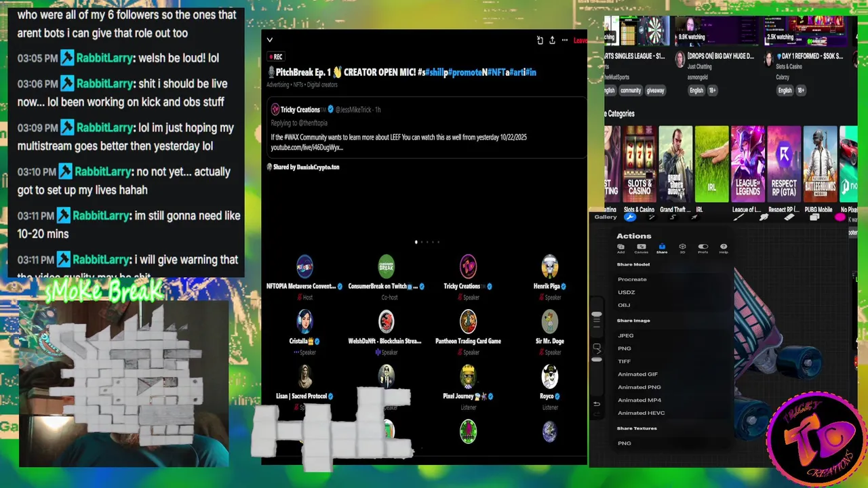Click the Procreate sidebar modify button
This screenshot has width=868, height=488.
tap(597, 348)
